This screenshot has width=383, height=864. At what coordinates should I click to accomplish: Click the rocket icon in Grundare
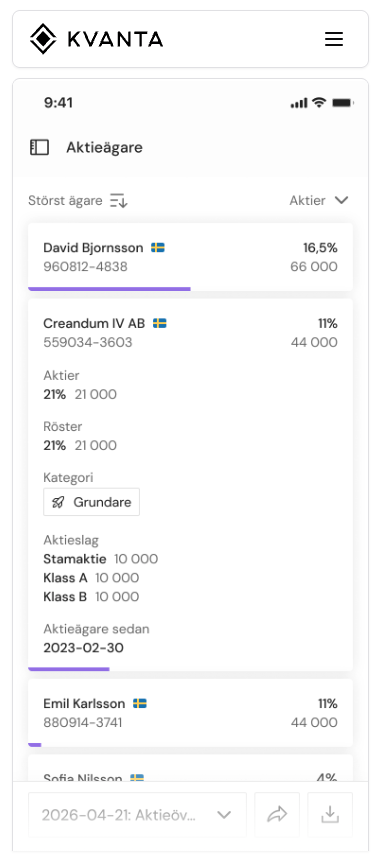click(58, 502)
